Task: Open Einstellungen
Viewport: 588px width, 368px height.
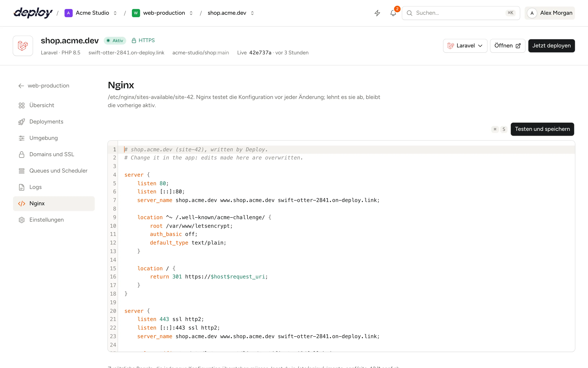Action: pyautogui.click(x=54, y=220)
